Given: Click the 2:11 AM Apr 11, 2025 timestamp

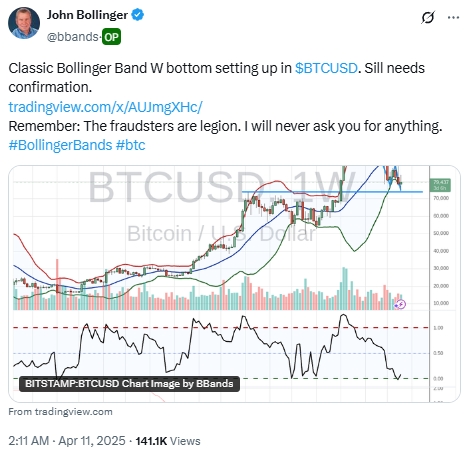Looking at the screenshot, I should coord(67,441).
